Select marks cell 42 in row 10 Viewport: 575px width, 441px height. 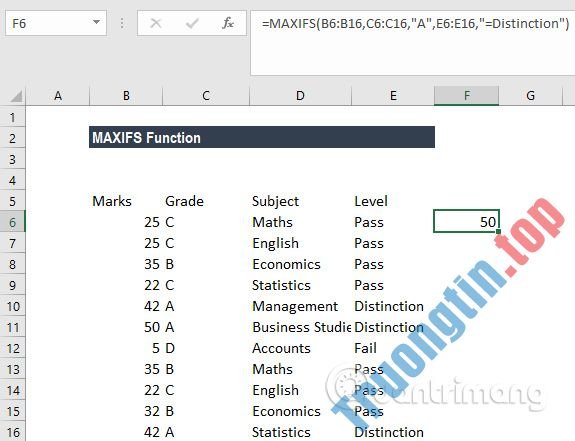pyautogui.click(x=126, y=306)
